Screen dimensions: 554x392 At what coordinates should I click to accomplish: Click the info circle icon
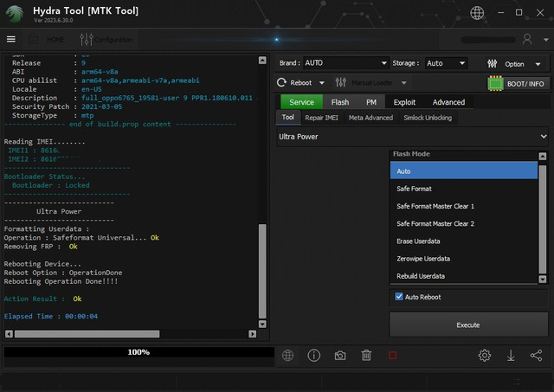[313, 356]
